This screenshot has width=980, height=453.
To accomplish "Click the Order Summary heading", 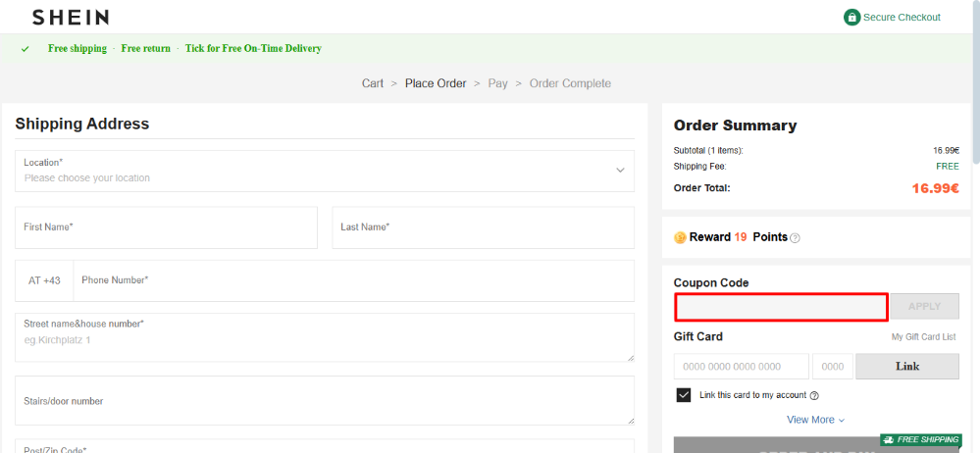I will [x=735, y=126].
